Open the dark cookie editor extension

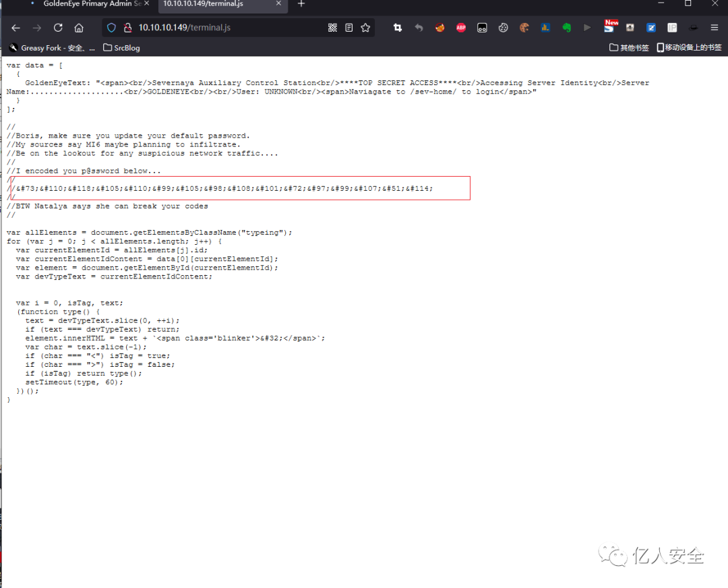tap(504, 28)
